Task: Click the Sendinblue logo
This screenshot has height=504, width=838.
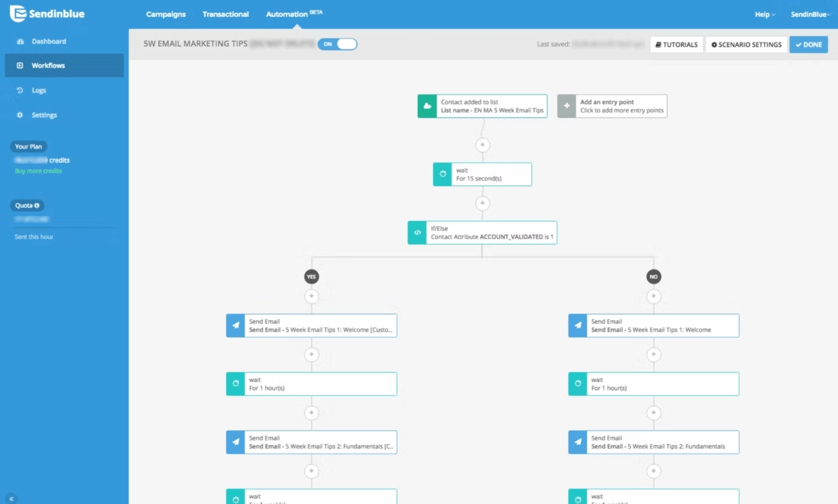Action: pos(46,14)
